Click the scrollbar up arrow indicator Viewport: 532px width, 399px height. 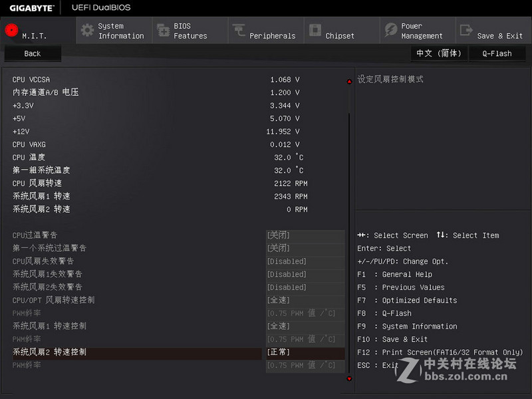coord(349,82)
